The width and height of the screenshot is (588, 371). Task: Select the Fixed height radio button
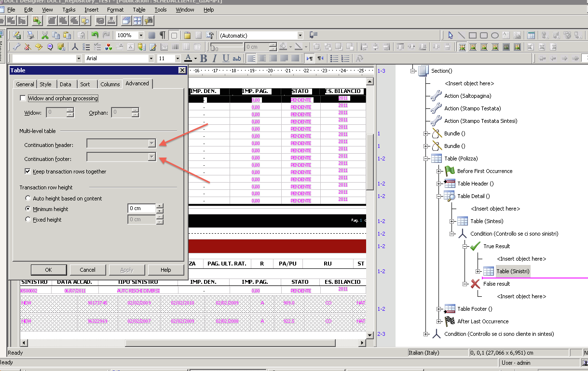[27, 220]
